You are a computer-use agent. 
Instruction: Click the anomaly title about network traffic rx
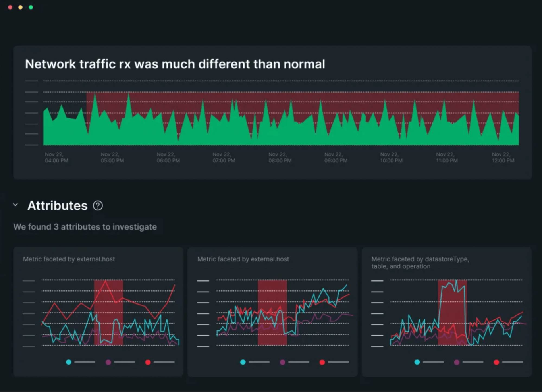(175, 64)
